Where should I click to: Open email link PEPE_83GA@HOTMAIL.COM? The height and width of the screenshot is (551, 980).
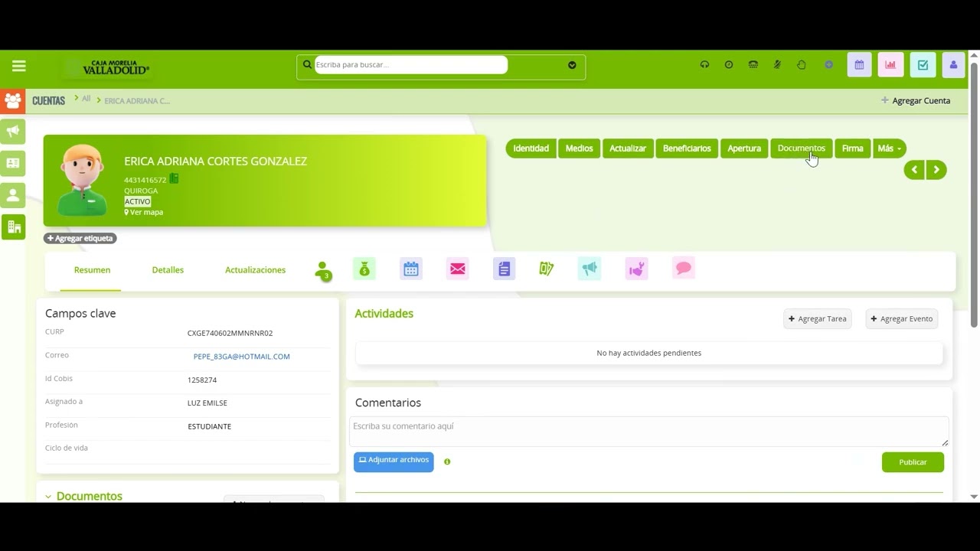click(x=242, y=357)
